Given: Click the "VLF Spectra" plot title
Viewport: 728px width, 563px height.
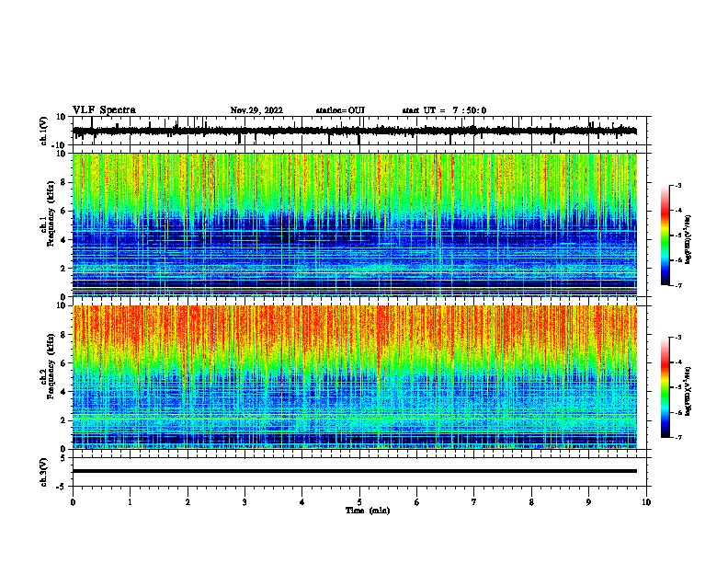Looking at the screenshot, I should pyautogui.click(x=104, y=110).
